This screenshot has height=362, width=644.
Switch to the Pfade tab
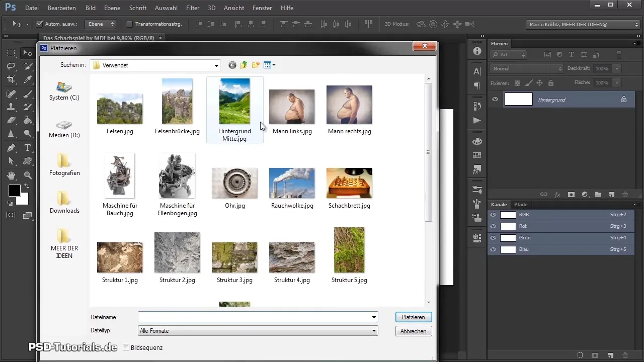(x=521, y=205)
